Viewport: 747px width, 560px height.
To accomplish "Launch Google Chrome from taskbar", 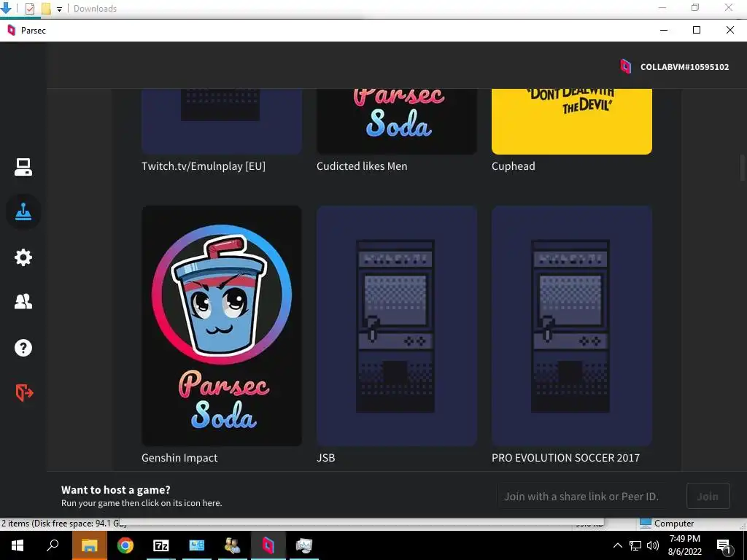I will click(x=125, y=545).
